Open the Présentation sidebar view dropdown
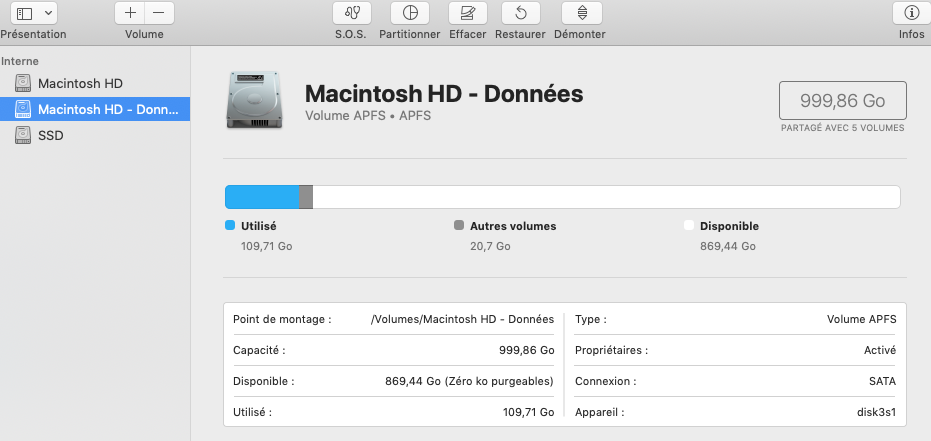931x441 pixels. pyautogui.click(x=33, y=13)
